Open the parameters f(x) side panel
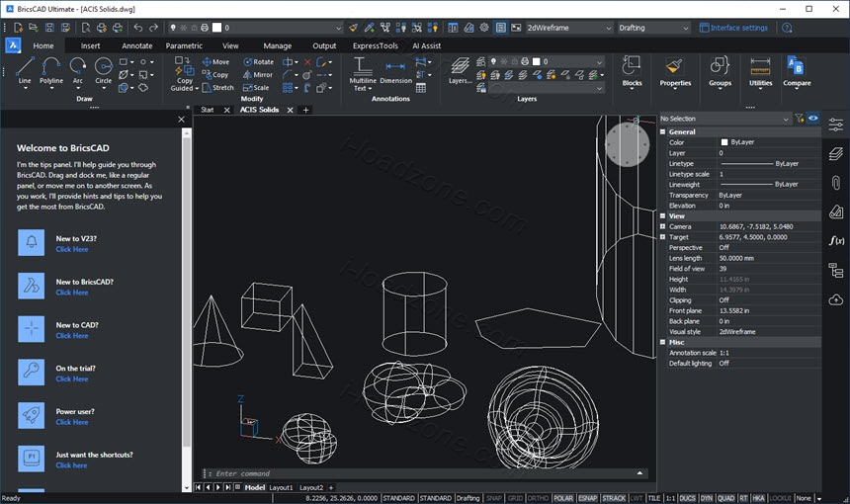The height and width of the screenshot is (504, 850). [x=836, y=240]
